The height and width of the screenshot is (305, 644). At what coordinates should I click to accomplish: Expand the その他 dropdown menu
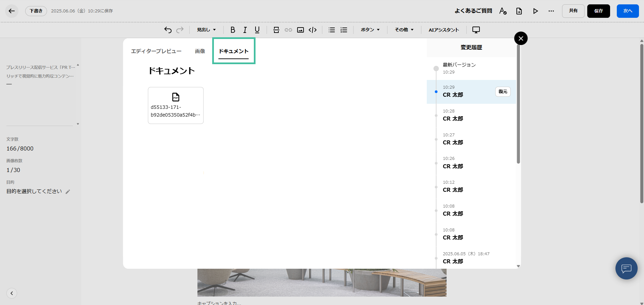404,30
